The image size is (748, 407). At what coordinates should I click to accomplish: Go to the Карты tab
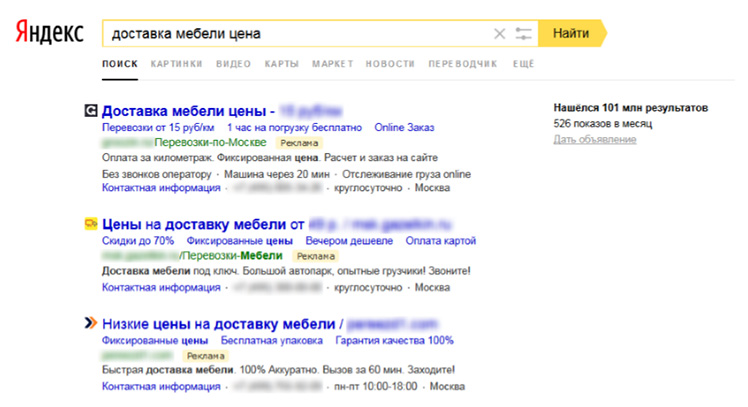[x=281, y=64]
